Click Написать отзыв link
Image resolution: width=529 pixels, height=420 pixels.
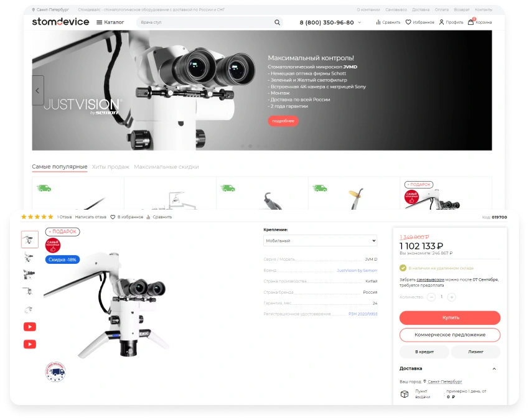pos(90,217)
